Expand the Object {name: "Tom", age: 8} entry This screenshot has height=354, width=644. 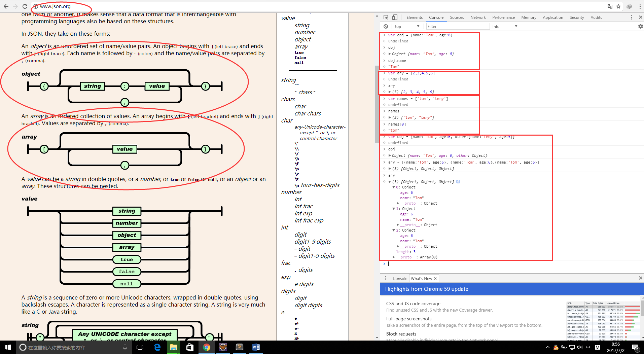390,54
